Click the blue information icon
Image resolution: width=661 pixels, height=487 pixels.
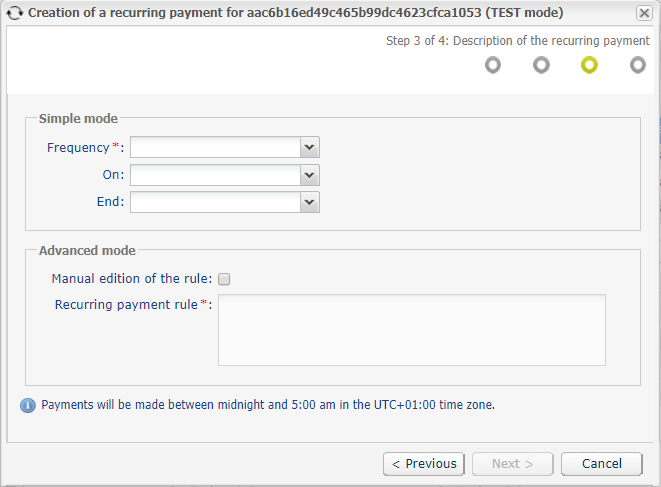pyautogui.click(x=27, y=405)
